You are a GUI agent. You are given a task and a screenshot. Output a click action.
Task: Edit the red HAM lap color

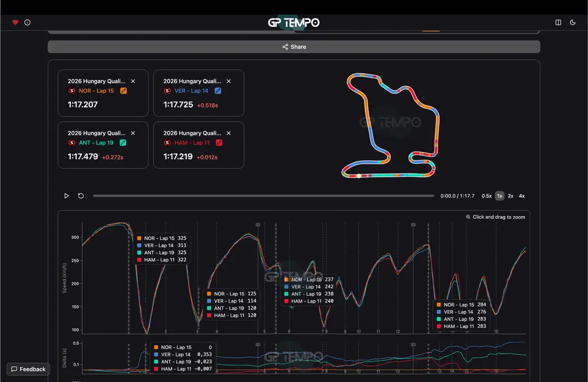pos(219,143)
